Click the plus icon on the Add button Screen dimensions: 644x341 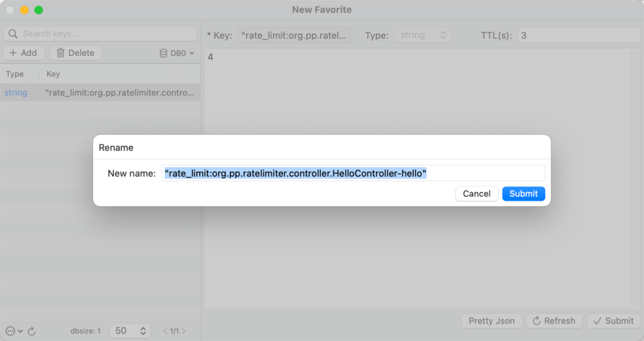click(x=13, y=53)
